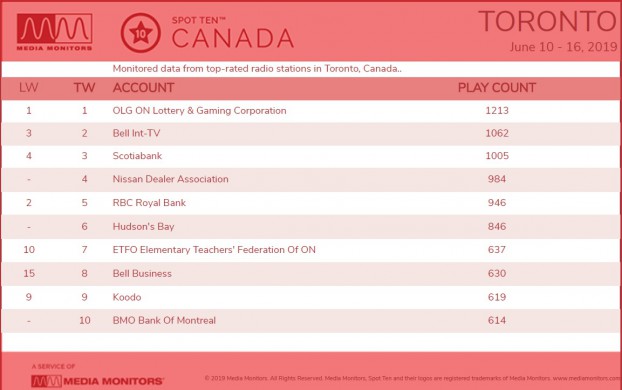622x390 pixels.
Task: Select the Bell Int-TV account
Action: tap(136, 133)
